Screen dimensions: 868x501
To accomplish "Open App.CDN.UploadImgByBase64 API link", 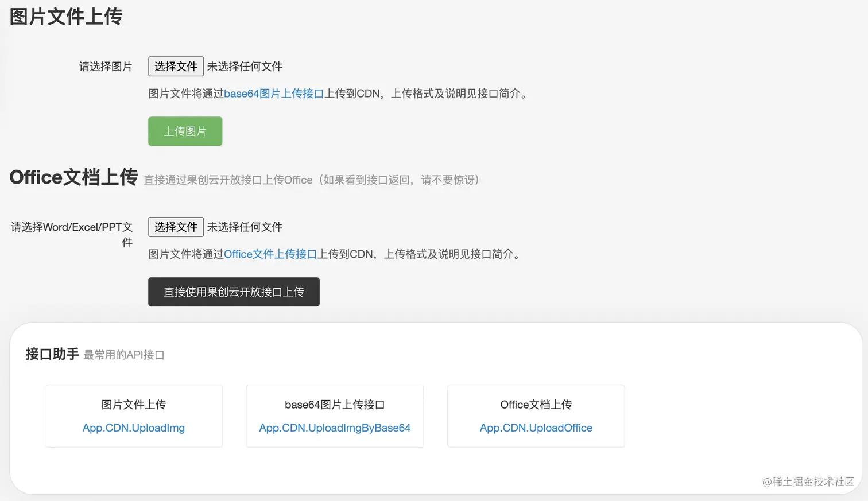I will click(335, 428).
